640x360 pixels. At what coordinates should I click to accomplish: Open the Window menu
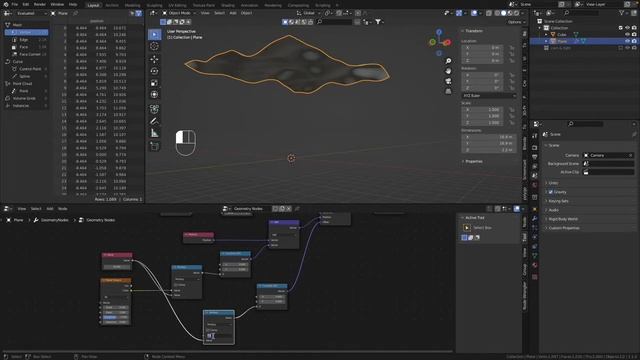[57, 4]
